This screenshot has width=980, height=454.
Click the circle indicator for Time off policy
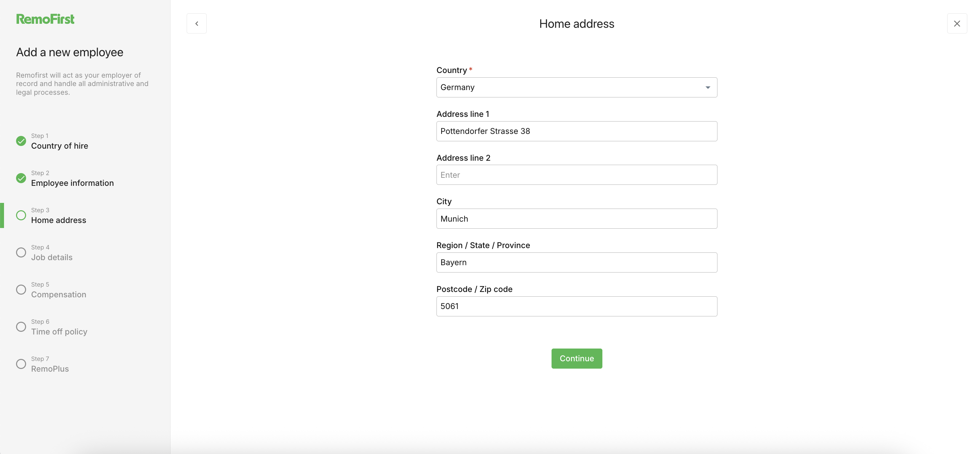tap(21, 327)
